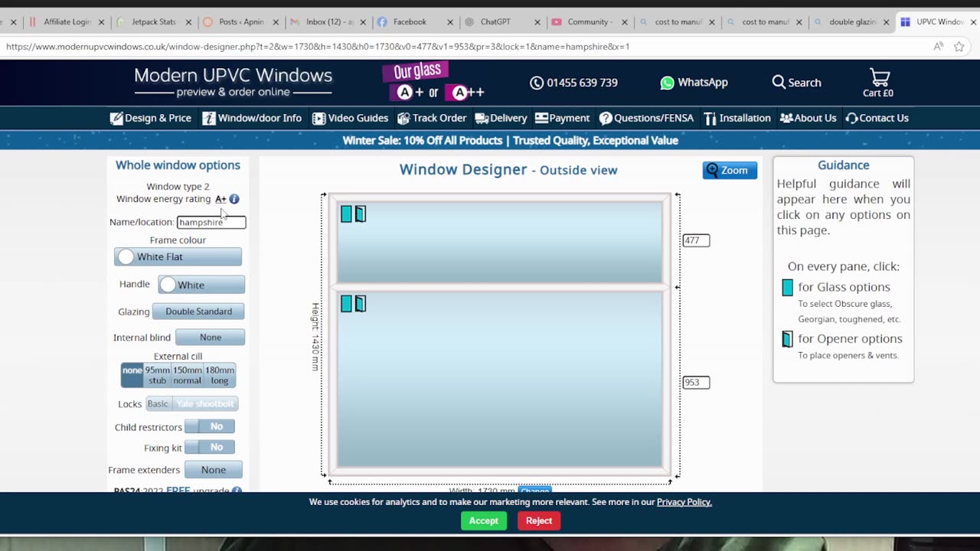
Task: Switch to Jetpack Stats browser tab
Action: click(153, 22)
